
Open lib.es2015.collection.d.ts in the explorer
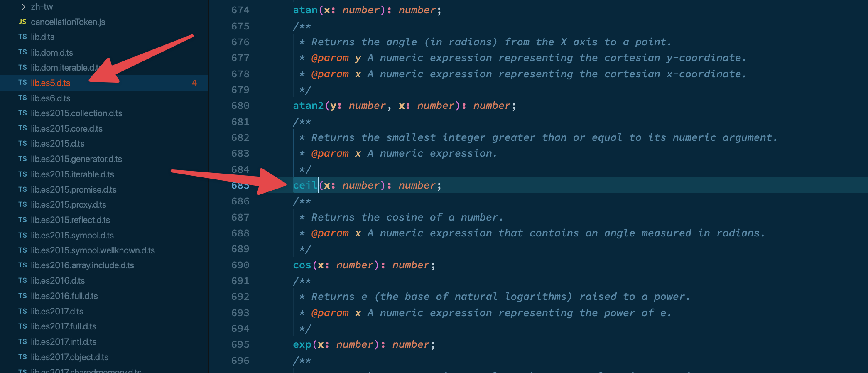[76, 113]
